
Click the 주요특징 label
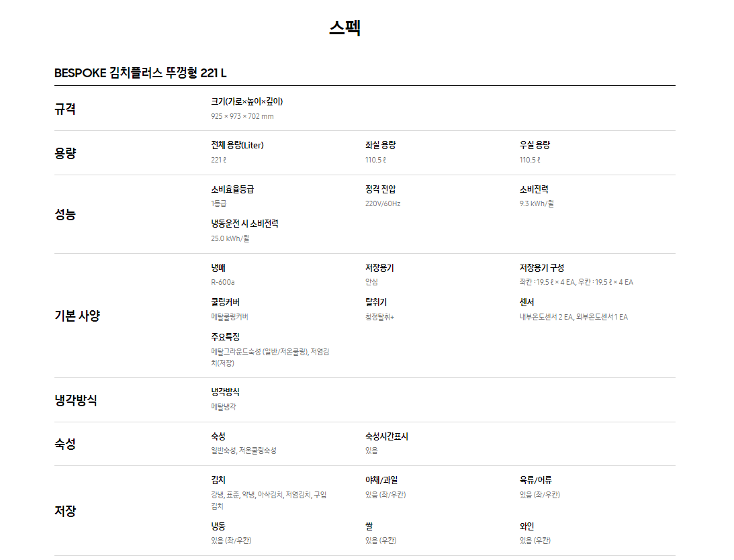(225, 337)
